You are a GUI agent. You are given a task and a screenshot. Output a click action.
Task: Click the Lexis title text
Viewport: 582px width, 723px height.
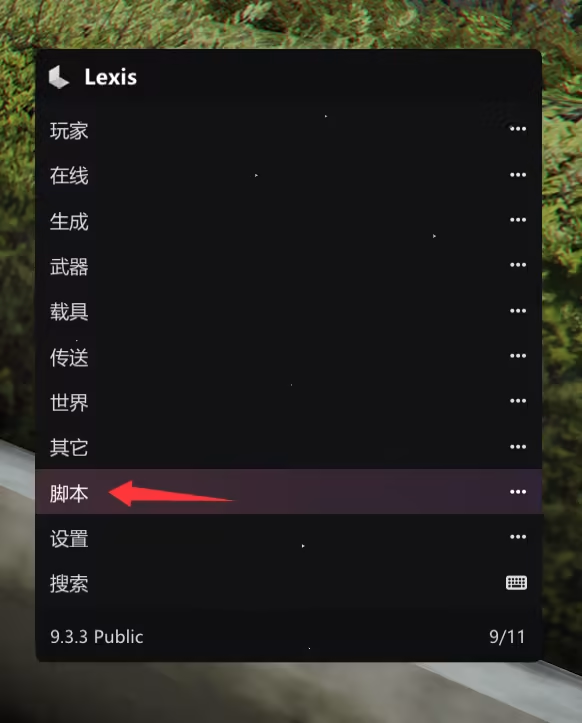click(111, 77)
